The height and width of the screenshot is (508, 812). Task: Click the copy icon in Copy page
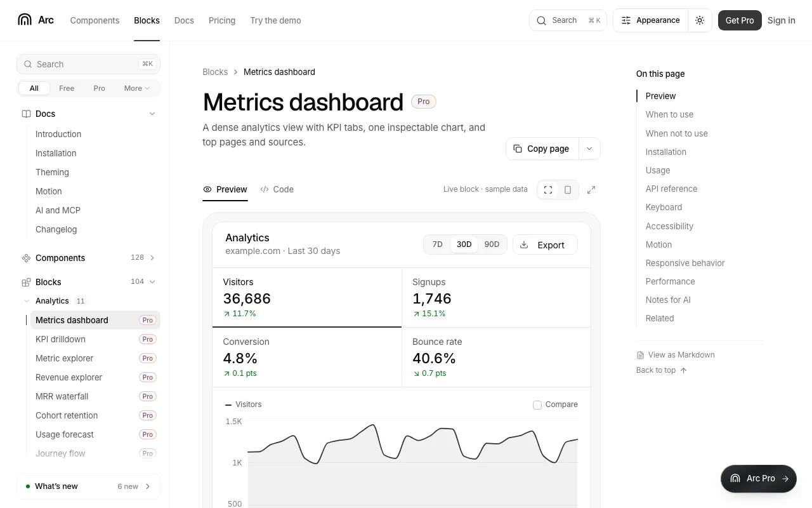pos(518,149)
